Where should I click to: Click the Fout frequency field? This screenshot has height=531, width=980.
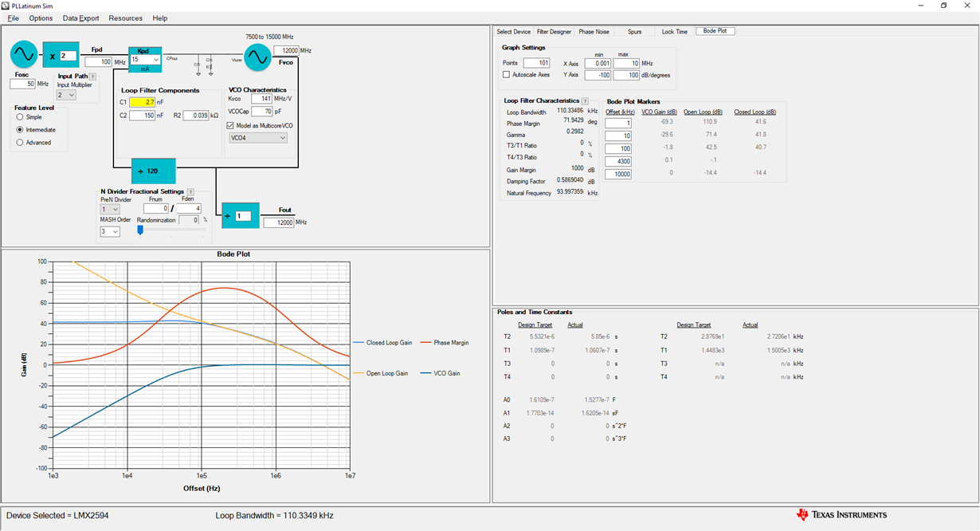pos(278,222)
